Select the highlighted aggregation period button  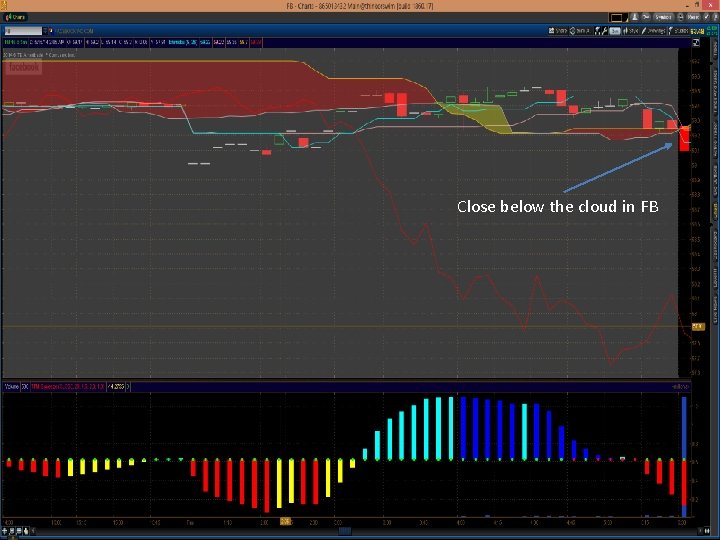615,31
